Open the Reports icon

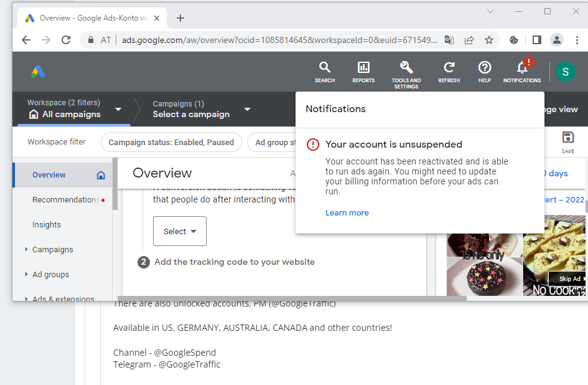tap(363, 72)
